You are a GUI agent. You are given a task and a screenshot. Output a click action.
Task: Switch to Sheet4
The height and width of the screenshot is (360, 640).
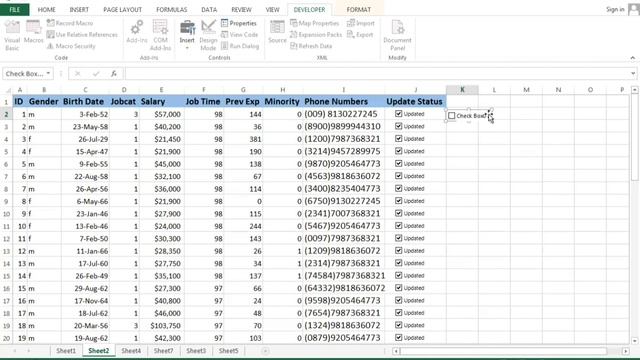[131, 351]
